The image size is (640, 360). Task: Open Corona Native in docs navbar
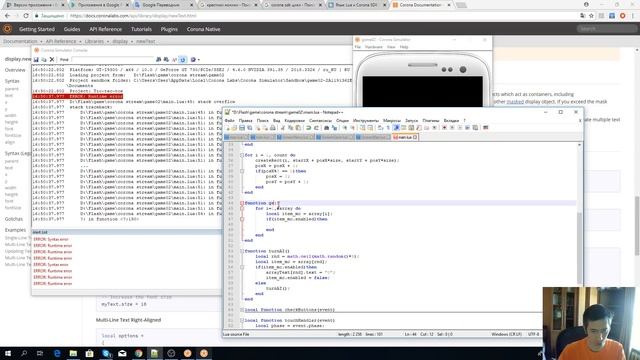[x=203, y=29]
